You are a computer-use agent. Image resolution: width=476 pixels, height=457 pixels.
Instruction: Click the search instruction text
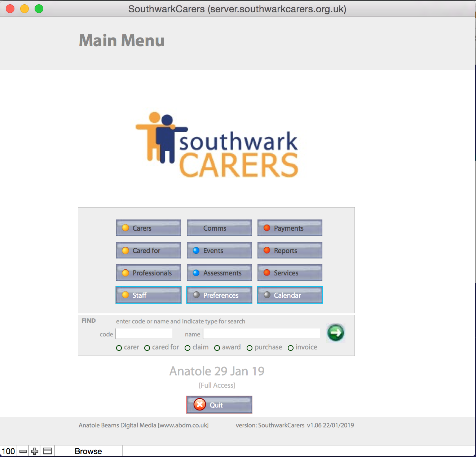[x=181, y=321]
